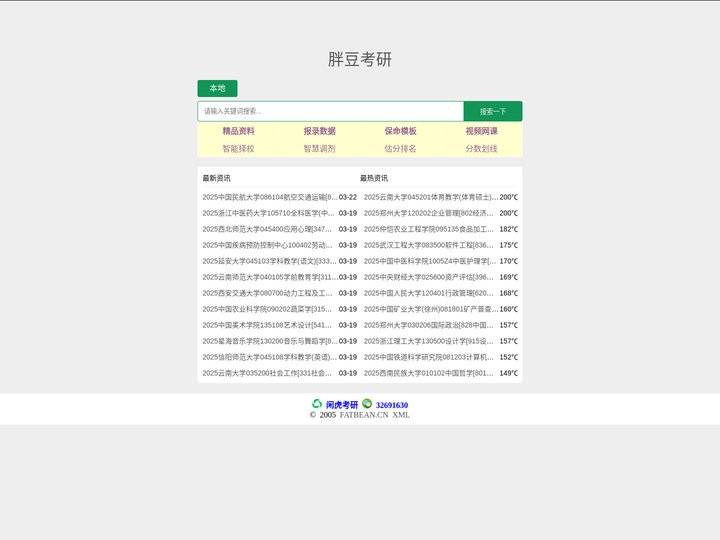Open 2025中央财经大学025600资产评估 article
This screenshot has width=720, height=540.
click(x=428, y=277)
